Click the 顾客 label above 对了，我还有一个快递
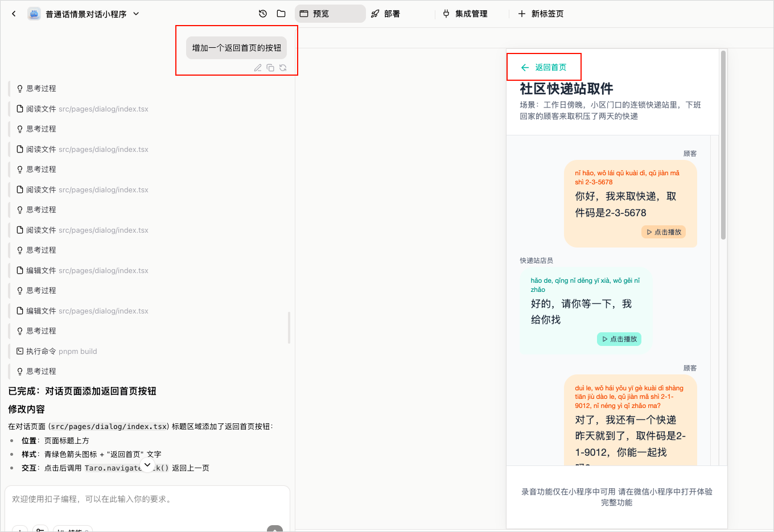 click(690, 368)
